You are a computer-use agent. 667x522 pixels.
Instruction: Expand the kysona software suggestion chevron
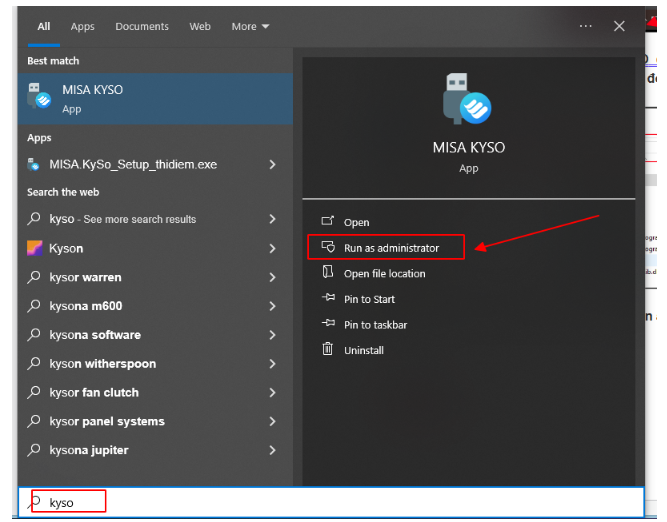coord(273,335)
